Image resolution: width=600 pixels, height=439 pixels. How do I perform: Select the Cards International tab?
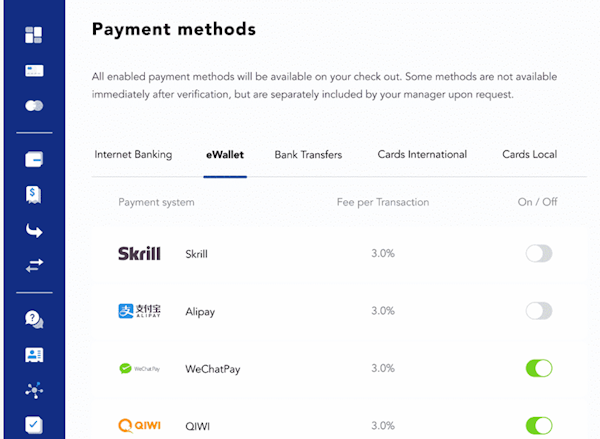pyautogui.click(x=422, y=155)
